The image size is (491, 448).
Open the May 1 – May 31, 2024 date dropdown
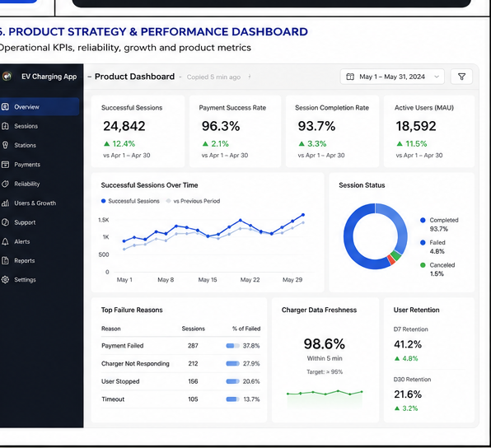click(x=392, y=77)
